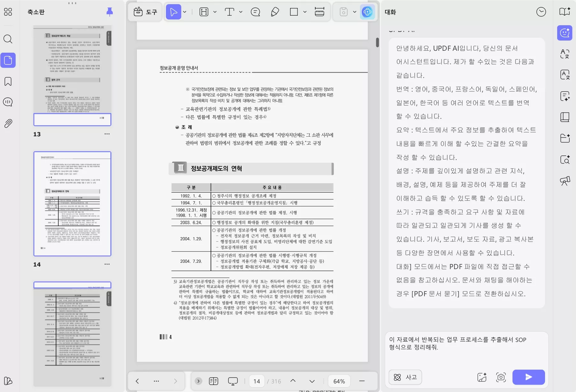Enable 사고 thinking mode in the chat input
The width and height of the screenshot is (576, 392).
click(x=405, y=377)
